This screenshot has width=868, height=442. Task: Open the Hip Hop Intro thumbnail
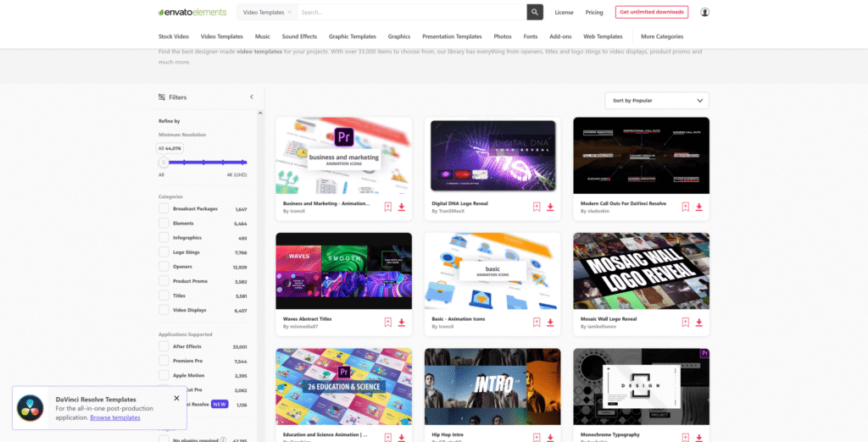(x=492, y=386)
